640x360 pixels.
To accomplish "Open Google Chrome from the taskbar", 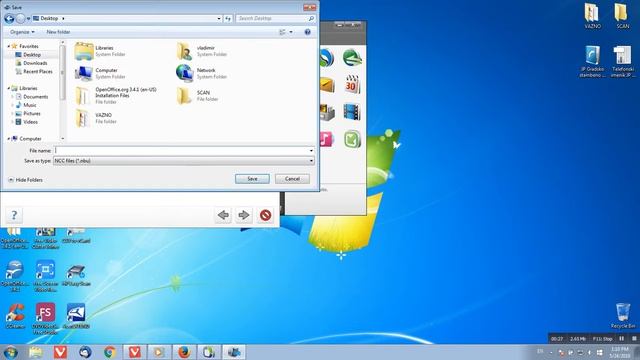I will point(109,352).
